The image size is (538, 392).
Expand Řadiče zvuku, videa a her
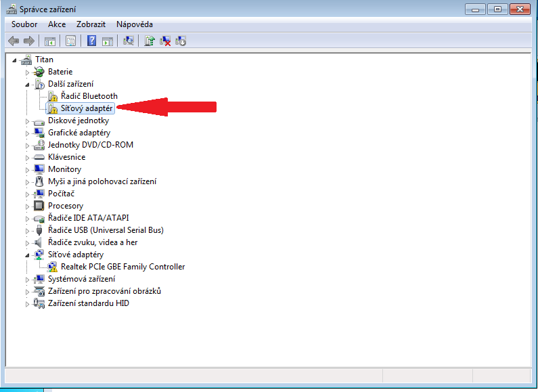pyautogui.click(x=28, y=243)
